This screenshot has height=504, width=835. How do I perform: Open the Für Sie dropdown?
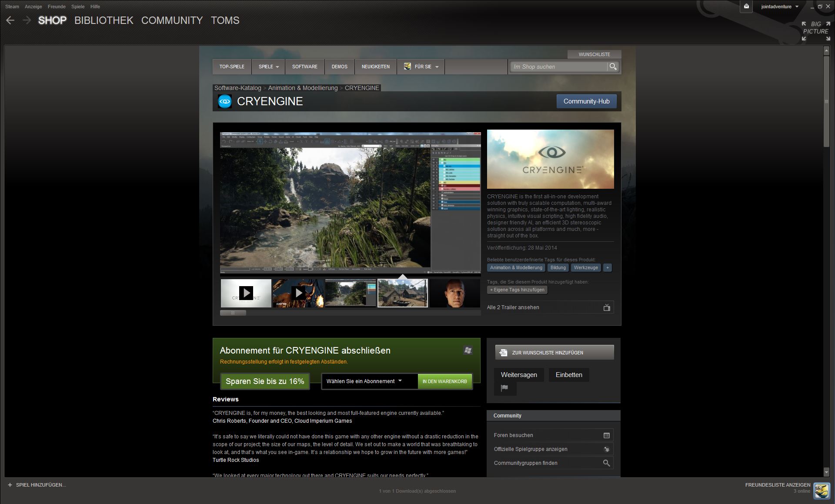pos(421,67)
